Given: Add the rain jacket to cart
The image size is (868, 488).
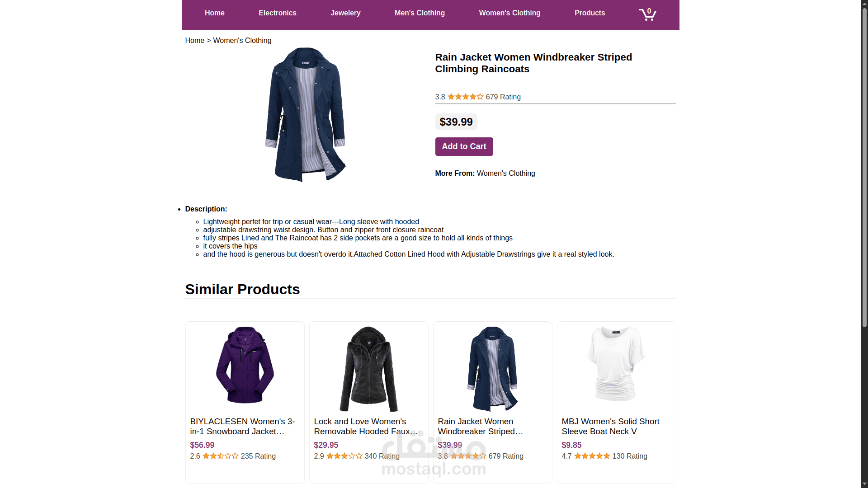Looking at the screenshot, I should [x=464, y=146].
